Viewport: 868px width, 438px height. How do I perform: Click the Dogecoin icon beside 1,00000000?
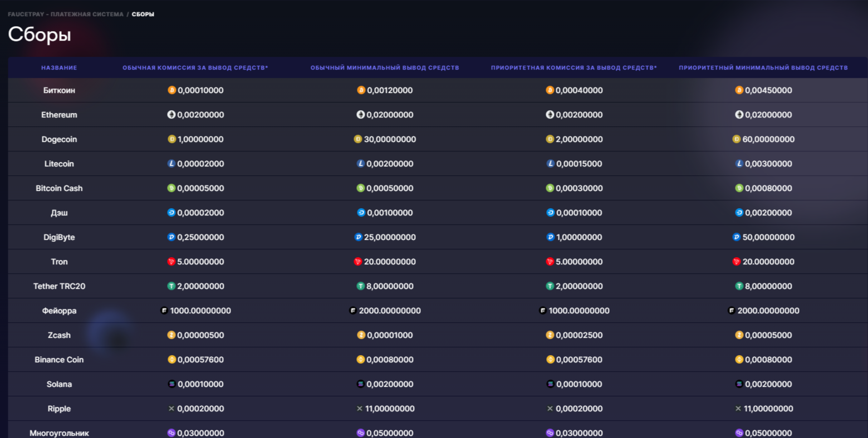pos(171,139)
